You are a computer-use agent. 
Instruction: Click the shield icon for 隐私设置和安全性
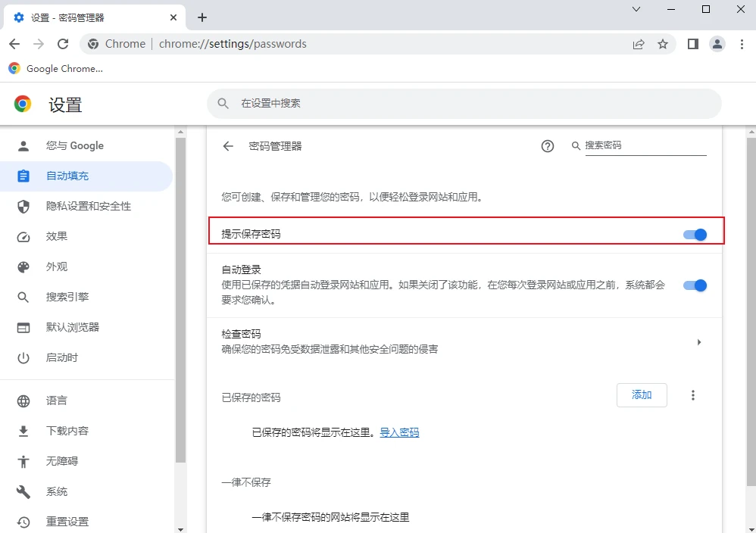click(23, 206)
